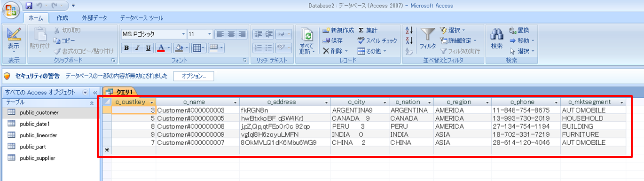Open the font size 11 dropdown
The width and height of the screenshot is (644, 181).
tap(210, 34)
